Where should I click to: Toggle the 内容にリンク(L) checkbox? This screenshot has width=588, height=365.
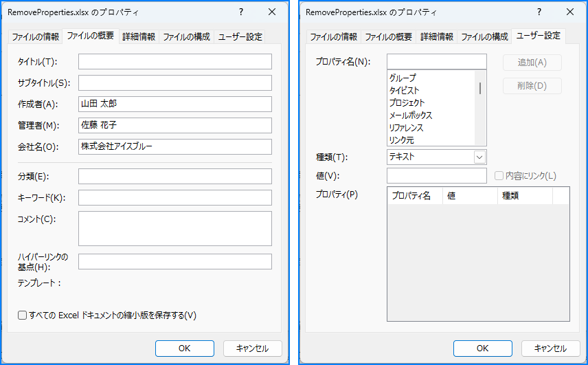[499, 175]
